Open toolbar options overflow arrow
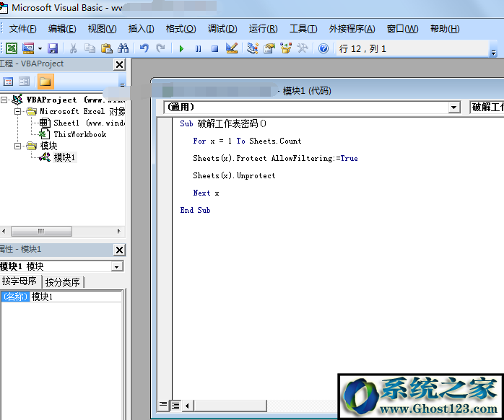 pos(493,53)
